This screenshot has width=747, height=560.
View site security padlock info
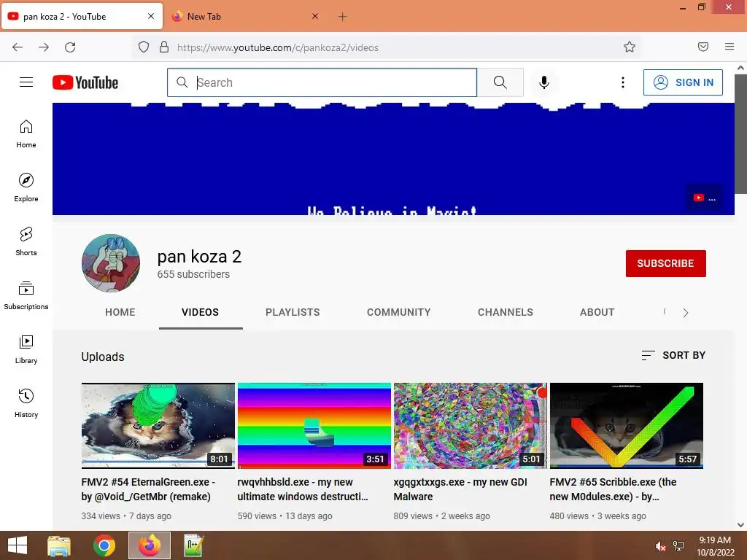[x=164, y=47]
